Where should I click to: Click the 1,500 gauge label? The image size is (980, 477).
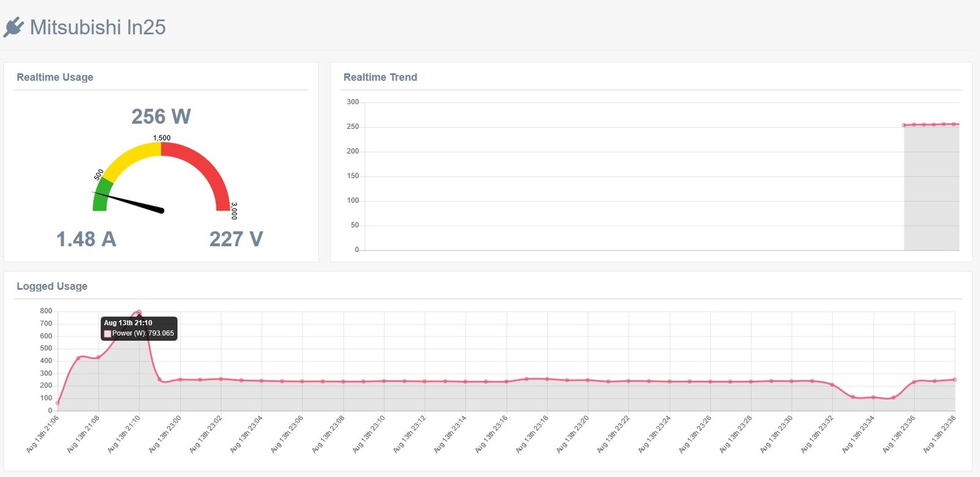click(162, 138)
